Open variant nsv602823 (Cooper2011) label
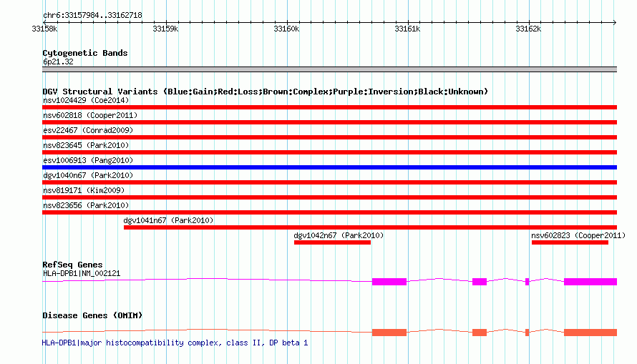This screenshot has width=637, height=364. (x=578, y=235)
